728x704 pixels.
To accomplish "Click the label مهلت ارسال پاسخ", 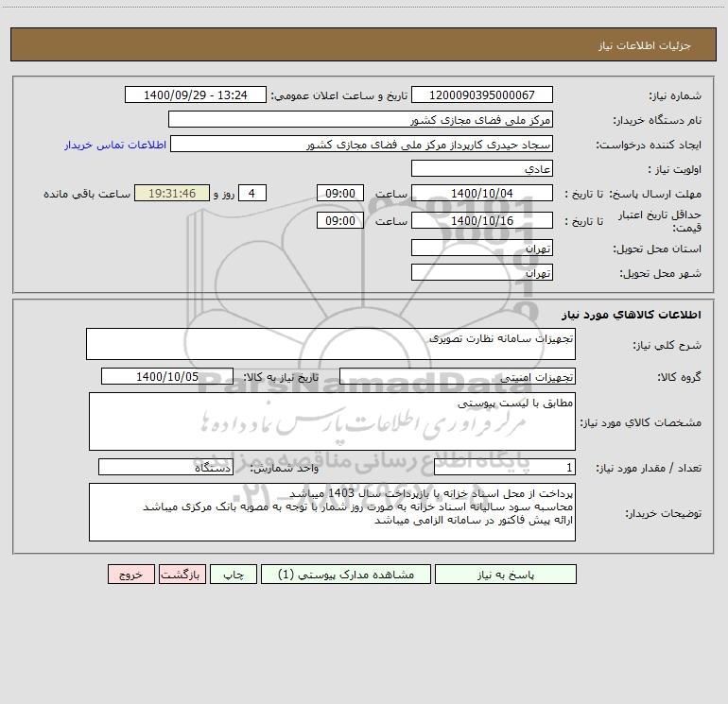I will click(655, 194).
